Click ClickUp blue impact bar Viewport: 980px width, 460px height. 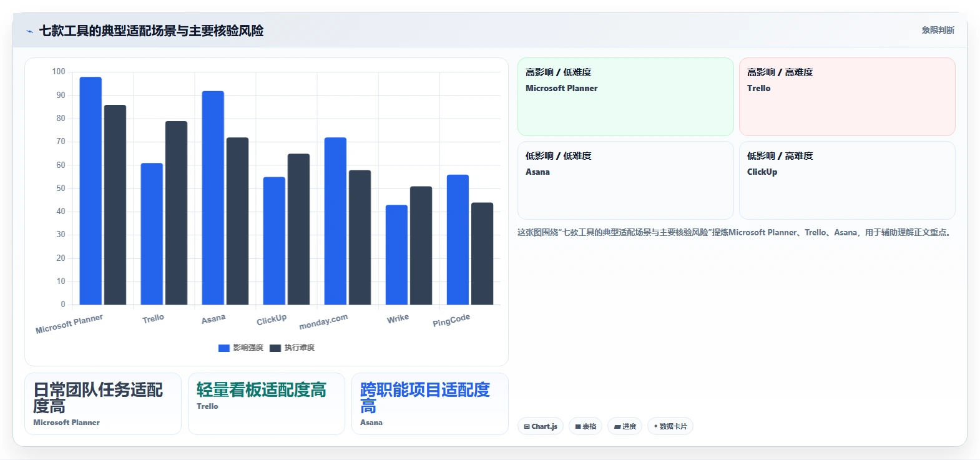pos(274,241)
